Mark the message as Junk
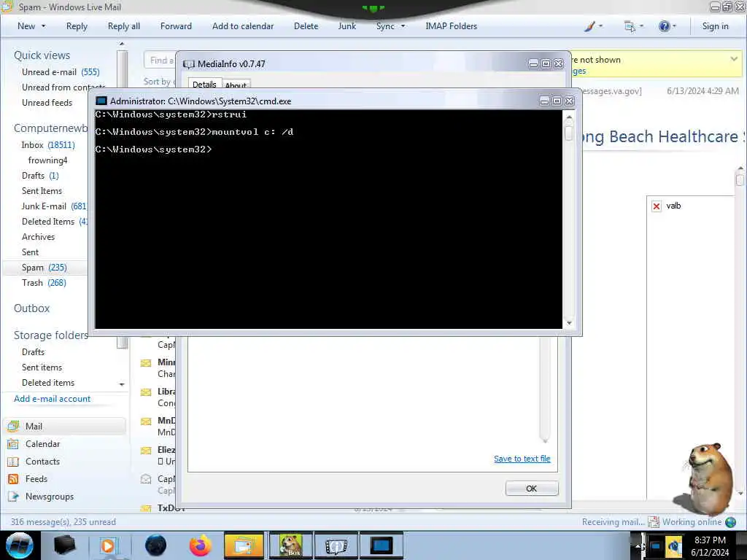Image resolution: width=747 pixels, height=560 pixels. (x=347, y=26)
